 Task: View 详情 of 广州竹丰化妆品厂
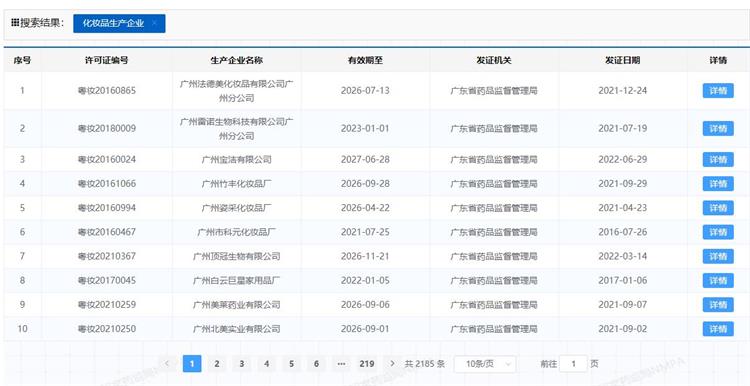tap(718, 184)
